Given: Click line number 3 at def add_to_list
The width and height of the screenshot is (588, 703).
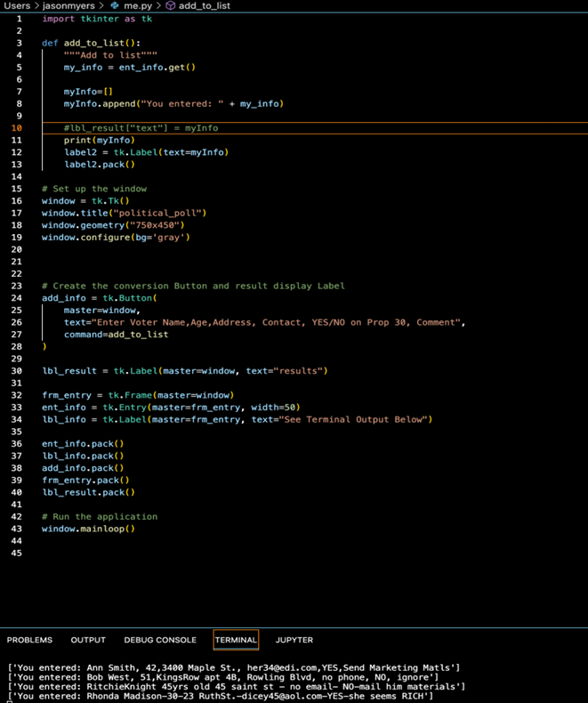Looking at the screenshot, I should [x=20, y=43].
